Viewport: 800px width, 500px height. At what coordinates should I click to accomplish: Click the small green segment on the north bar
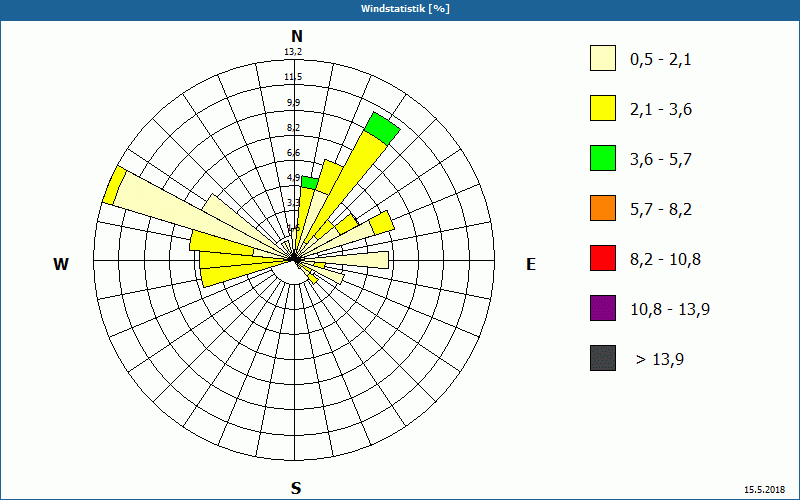(310, 183)
